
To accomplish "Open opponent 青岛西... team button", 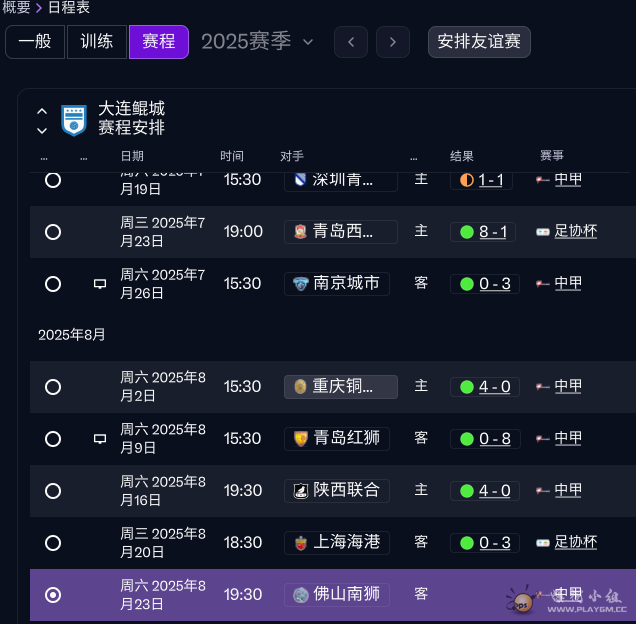I will tap(341, 232).
